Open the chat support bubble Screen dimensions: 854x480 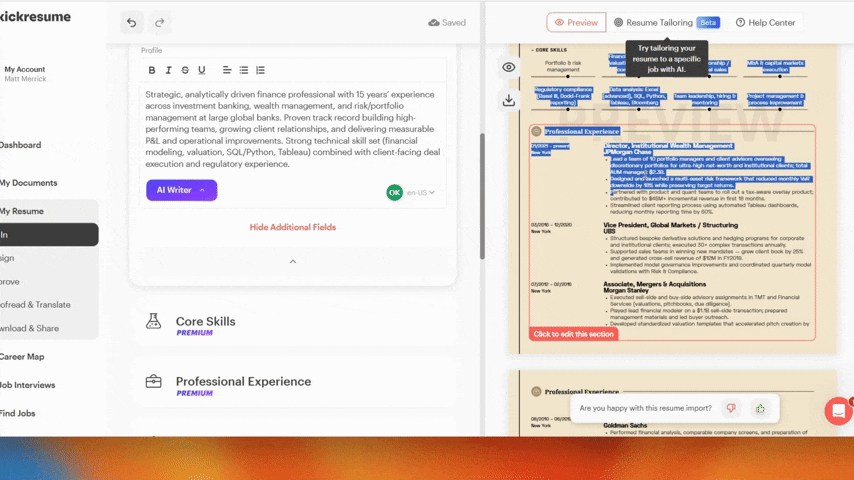pos(838,411)
